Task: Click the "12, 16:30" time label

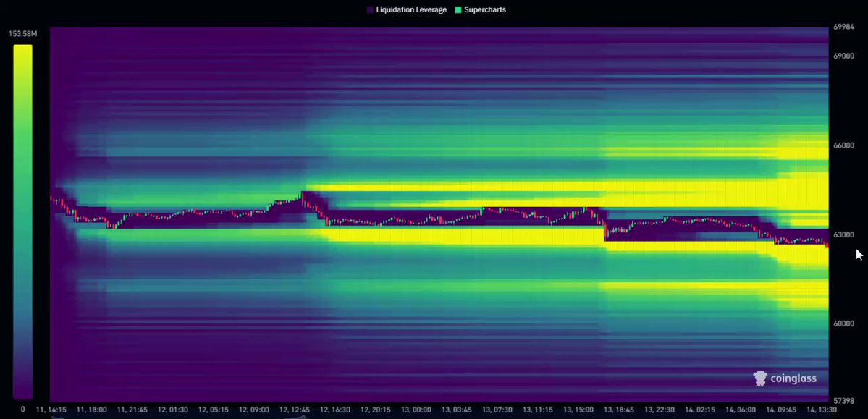Action: pos(335,410)
